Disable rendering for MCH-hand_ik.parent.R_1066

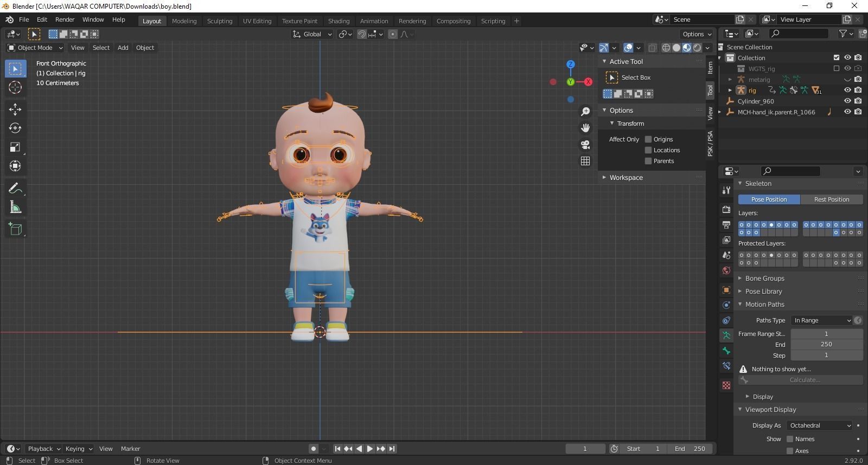(x=858, y=112)
